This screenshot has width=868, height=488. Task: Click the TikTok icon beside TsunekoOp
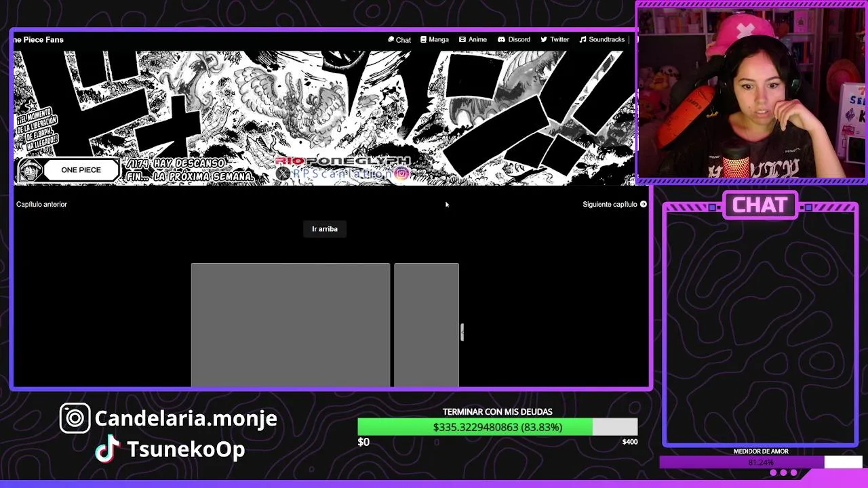tap(107, 449)
